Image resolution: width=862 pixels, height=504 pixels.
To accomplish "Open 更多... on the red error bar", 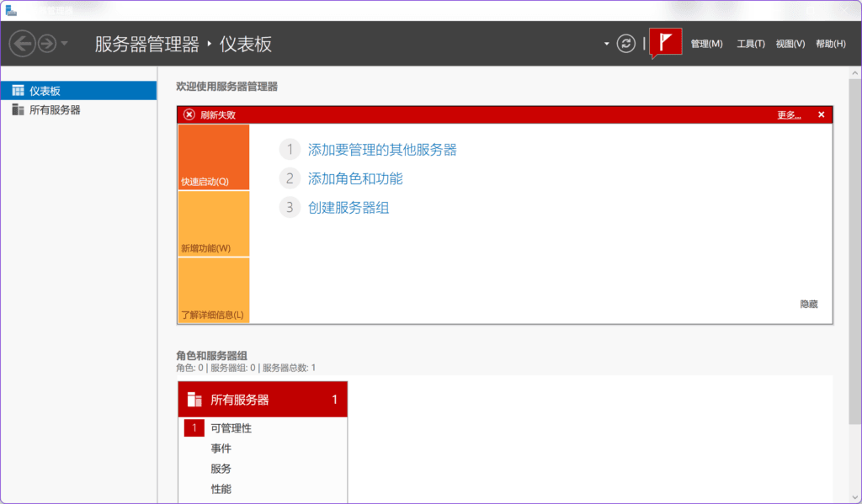I will pyautogui.click(x=788, y=114).
